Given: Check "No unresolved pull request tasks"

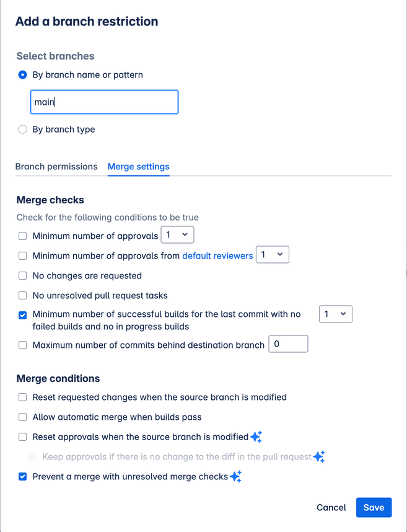Looking at the screenshot, I should 22,295.
